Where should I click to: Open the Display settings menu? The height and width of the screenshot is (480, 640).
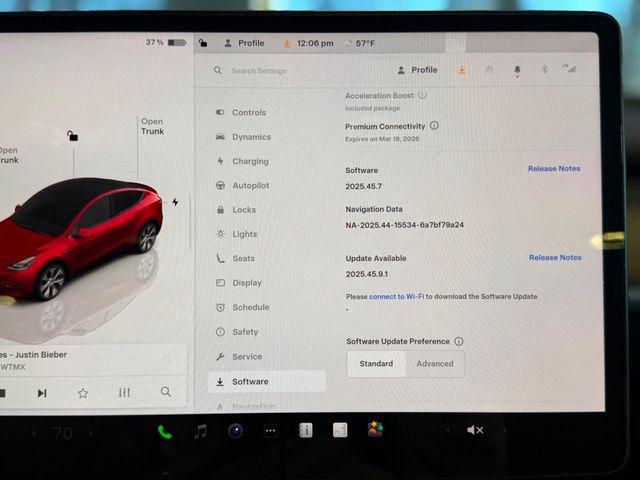[247, 282]
